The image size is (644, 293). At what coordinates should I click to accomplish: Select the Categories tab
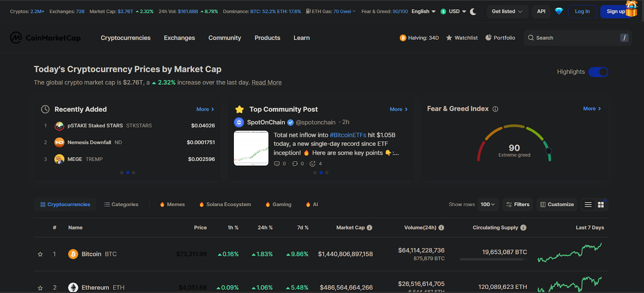tap(121, 205)
